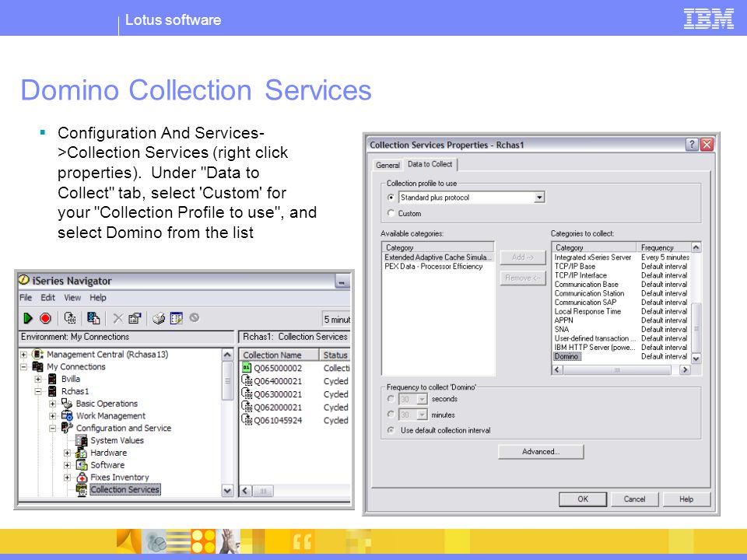Select PEX Data - Processor Efficiency category
The width and height of the screenshot is (747, 560).
pyautogui.click(x=433, y=266)
